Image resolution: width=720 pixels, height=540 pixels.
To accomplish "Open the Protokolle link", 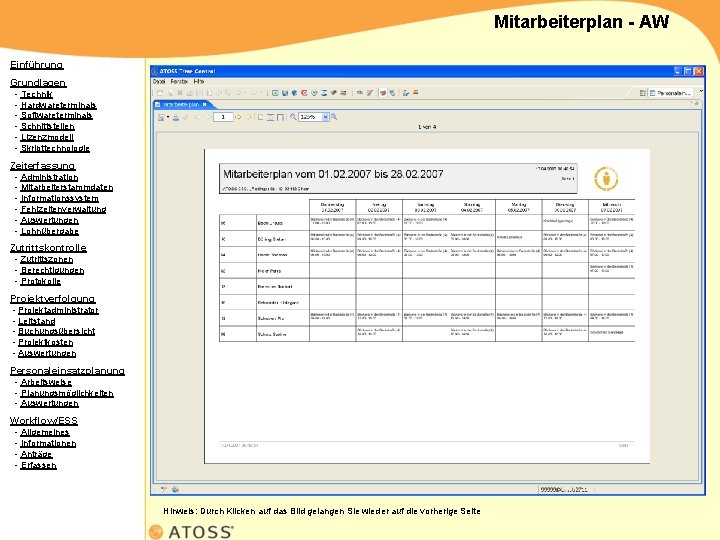I will click(40, 281).
